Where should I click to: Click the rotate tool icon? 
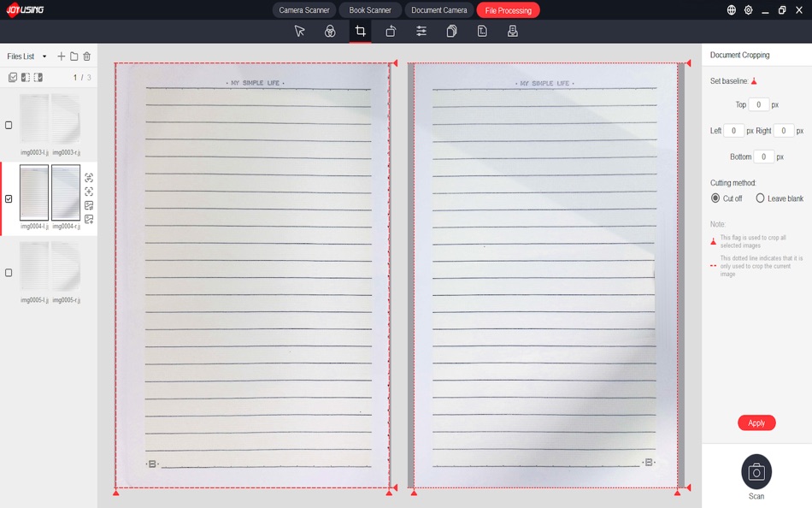pos(390,31)
